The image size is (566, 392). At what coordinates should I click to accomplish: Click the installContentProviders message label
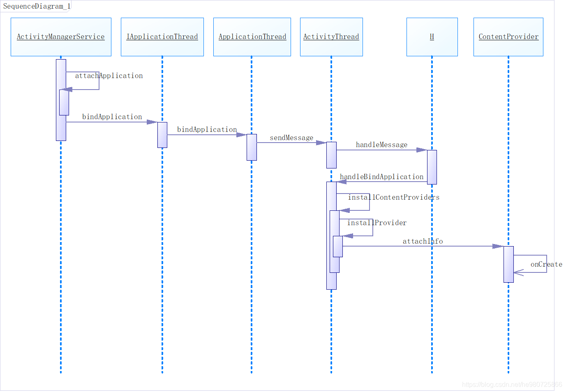tap(393, 197)
